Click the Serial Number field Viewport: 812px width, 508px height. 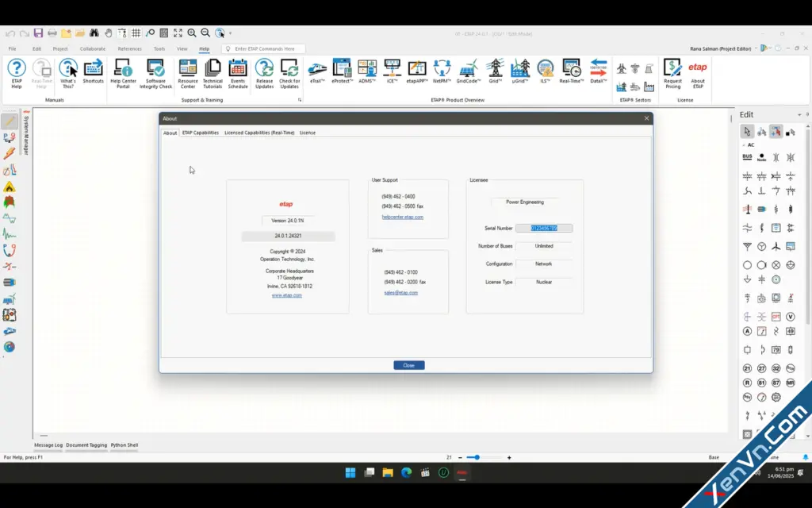(544, 229)
